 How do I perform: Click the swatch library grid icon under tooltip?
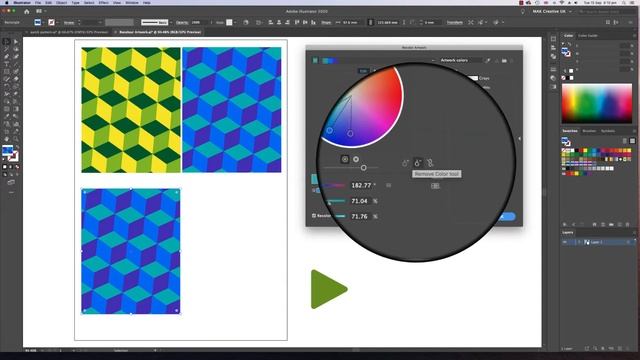coord(435,186)
